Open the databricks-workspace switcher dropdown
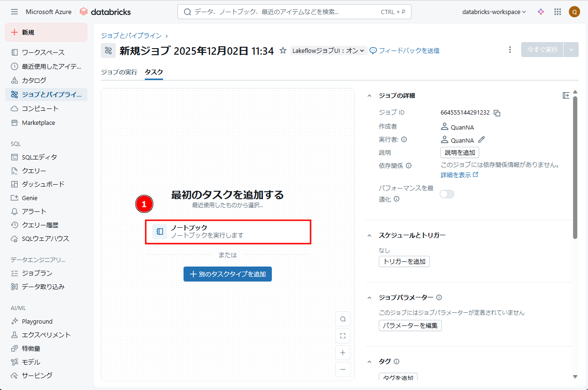The height and width of the screenshot is (390, 588). [494, 12]
